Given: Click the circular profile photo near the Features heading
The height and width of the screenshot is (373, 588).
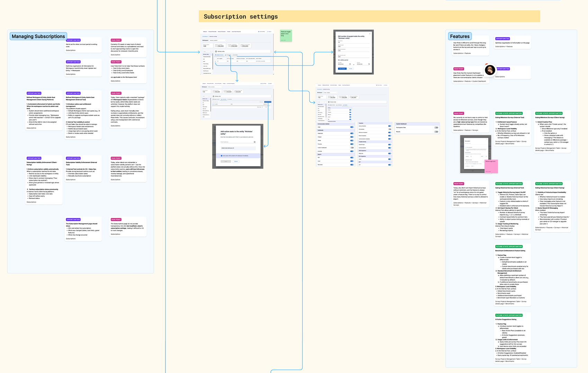Looking at the screenshot, I should [490, 70].
